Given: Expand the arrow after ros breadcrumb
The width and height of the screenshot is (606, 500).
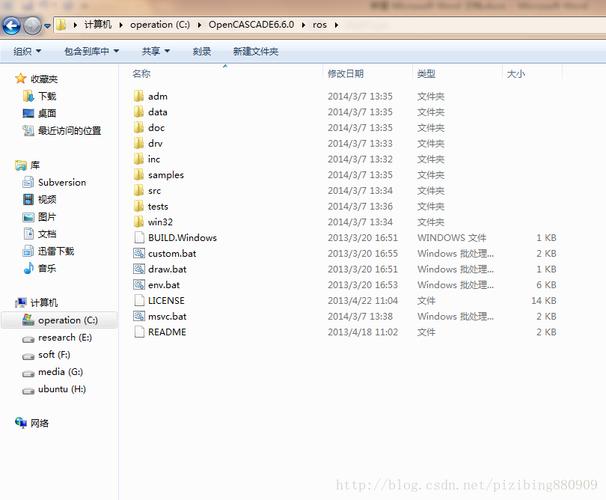Looking at the screenshot, I should point(336,25).
